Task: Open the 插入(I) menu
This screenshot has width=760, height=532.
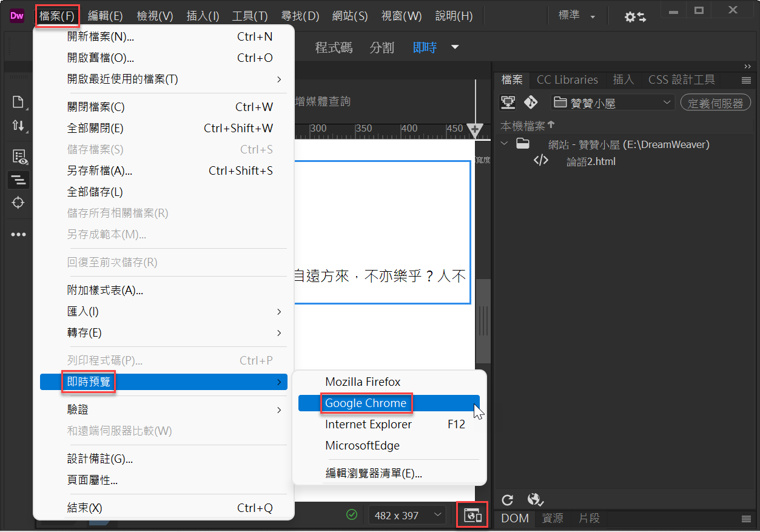Action: pyautogui.click(x=203, y=16)
